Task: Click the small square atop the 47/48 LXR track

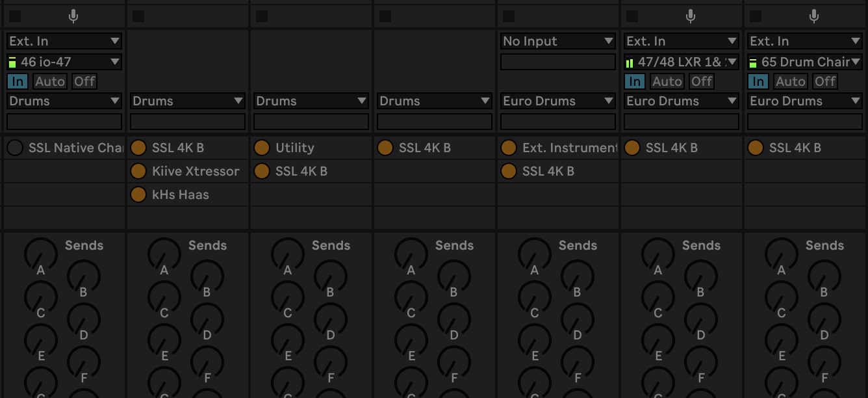Action: tap(632, 16)
